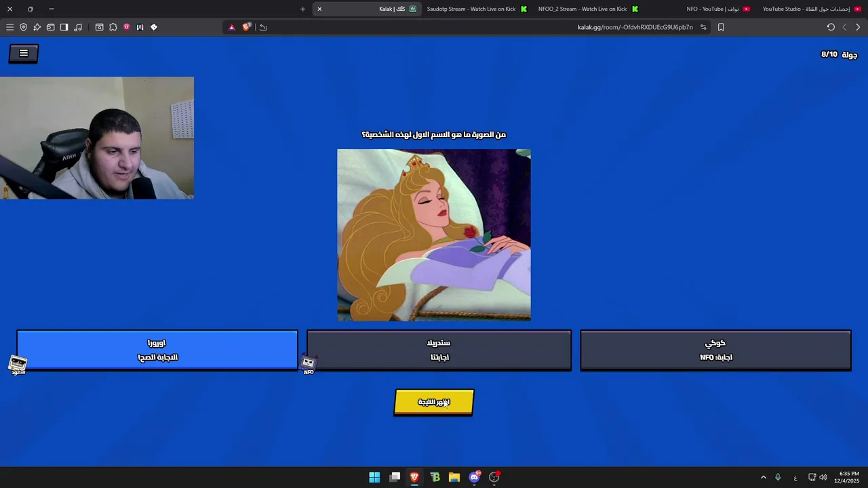
Task: Open the tab search toolbar icon
Action: pos(99,27)
